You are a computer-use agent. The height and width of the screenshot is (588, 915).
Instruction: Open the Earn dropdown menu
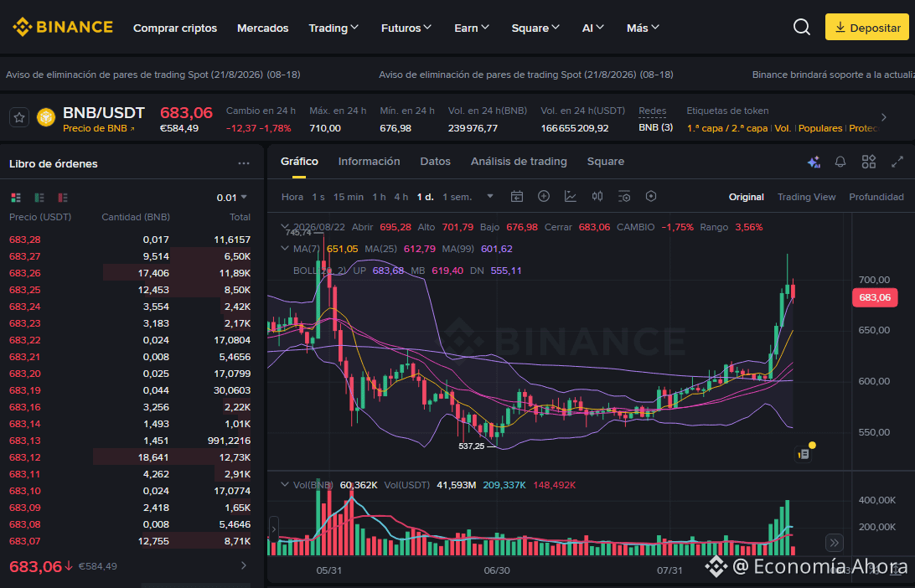[x=472, y=28]
